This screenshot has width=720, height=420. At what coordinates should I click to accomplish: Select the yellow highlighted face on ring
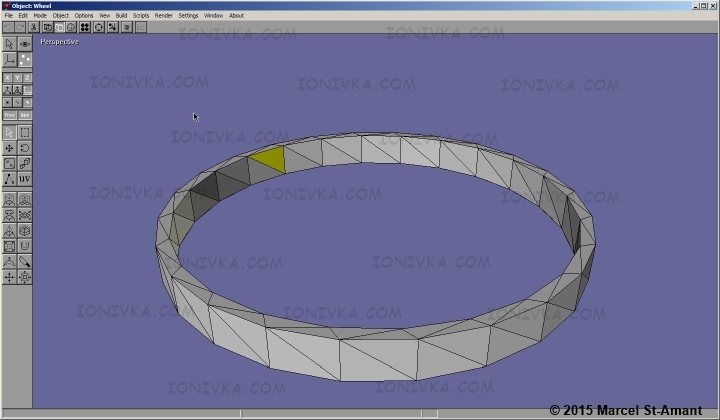pos(269,157)
